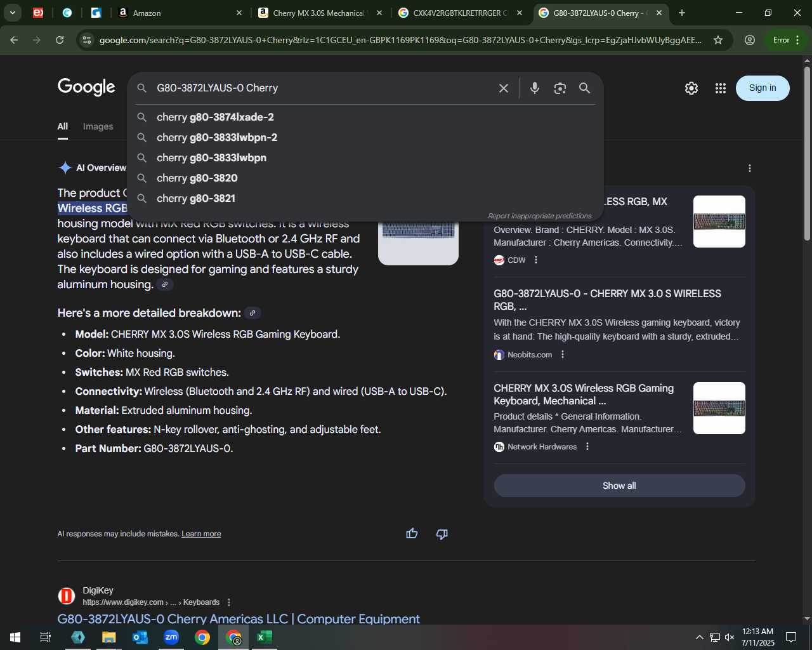Open options menu for CDW result

pyautogui.click(x=536, y=260)
